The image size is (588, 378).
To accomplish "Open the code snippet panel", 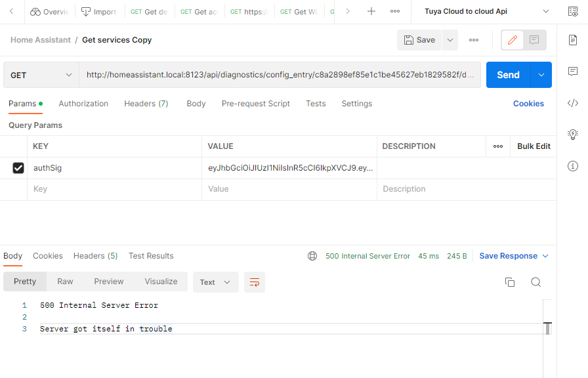I will coord(572,102).
